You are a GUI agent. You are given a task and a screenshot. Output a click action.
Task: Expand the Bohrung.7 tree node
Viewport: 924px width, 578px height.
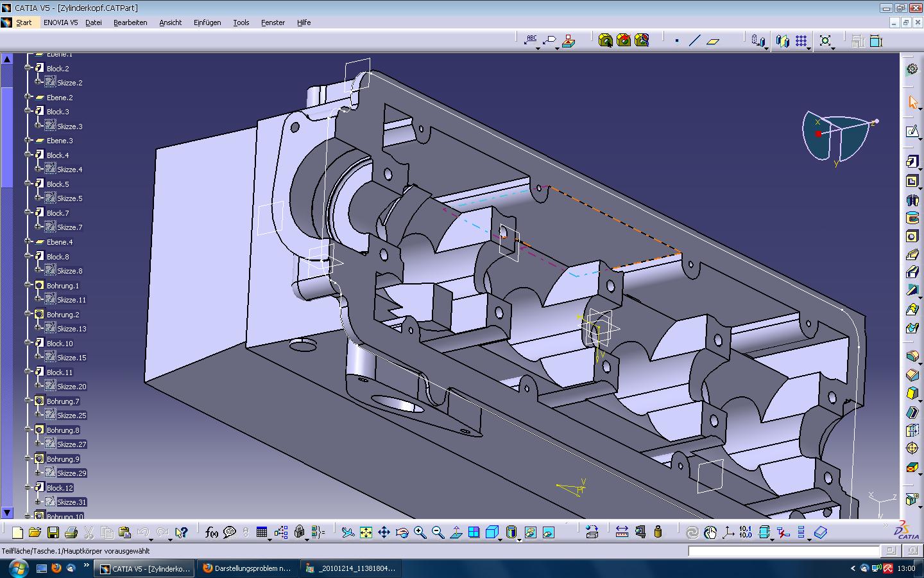28,401
